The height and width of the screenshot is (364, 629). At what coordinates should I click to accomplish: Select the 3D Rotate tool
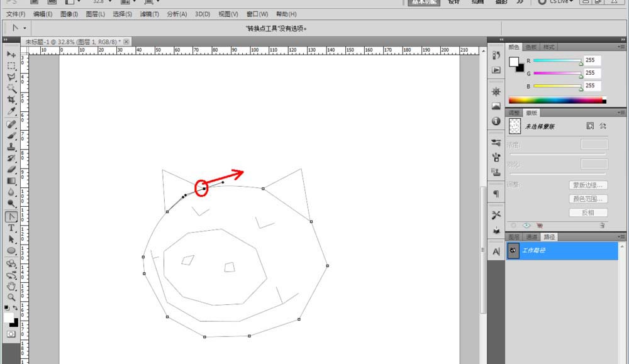(x=11, y=264)
